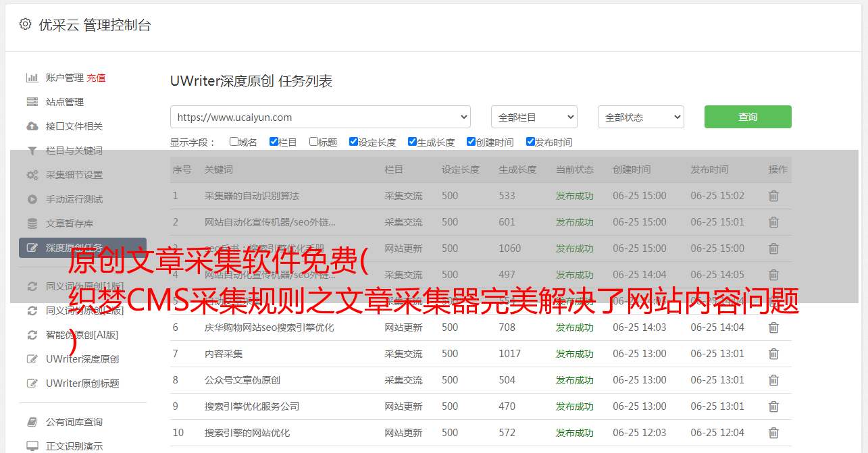
Task: Click the keyword 搜索引擎的网站优化
Action: click(x=247, y=433)
